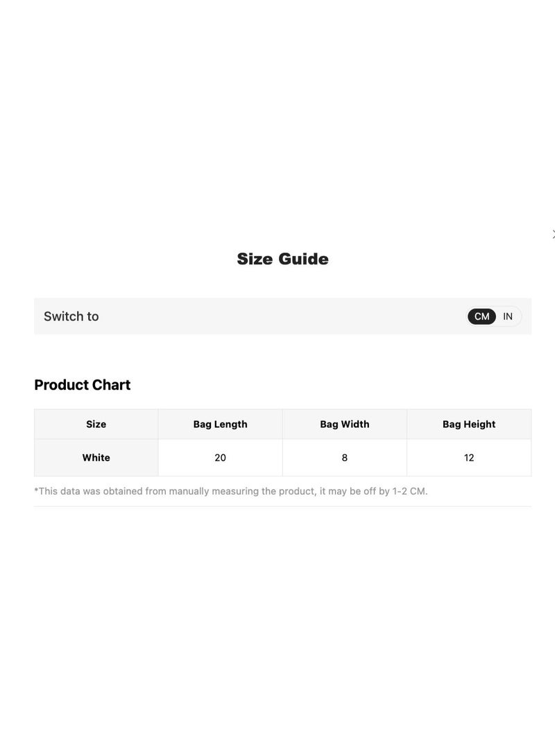Click the Bag Length value 20

(x=221, y=458)
